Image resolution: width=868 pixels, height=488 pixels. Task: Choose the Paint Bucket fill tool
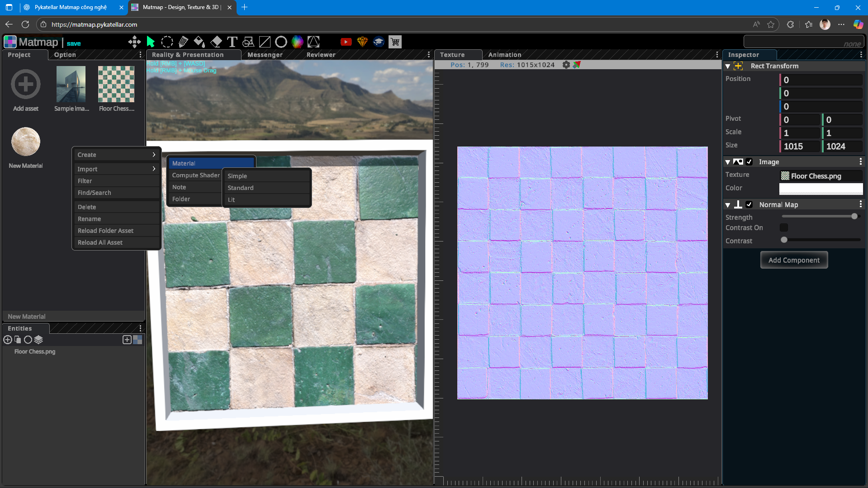[199, 42]
